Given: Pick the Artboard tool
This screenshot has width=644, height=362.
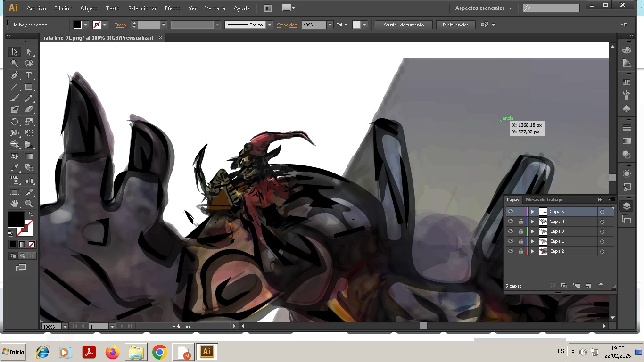Looking at the screenshot, I should pyautogui.click(x=15, y=192).
